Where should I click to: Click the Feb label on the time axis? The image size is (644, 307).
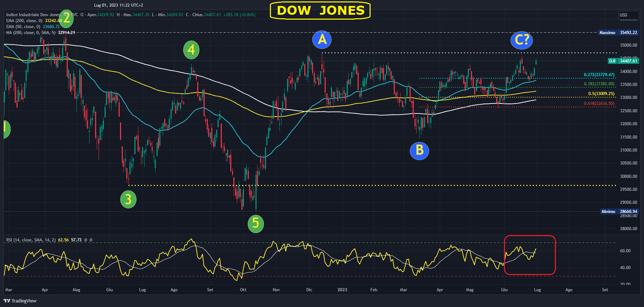374,290
